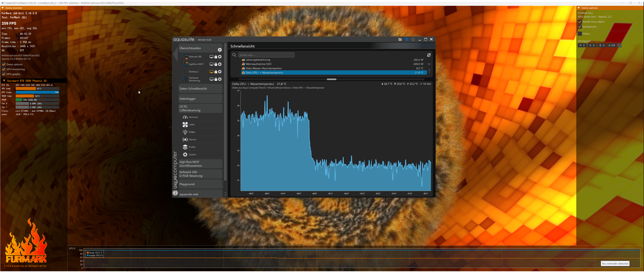Uncheck the GPU graphs checkbox

pos(4,74)
